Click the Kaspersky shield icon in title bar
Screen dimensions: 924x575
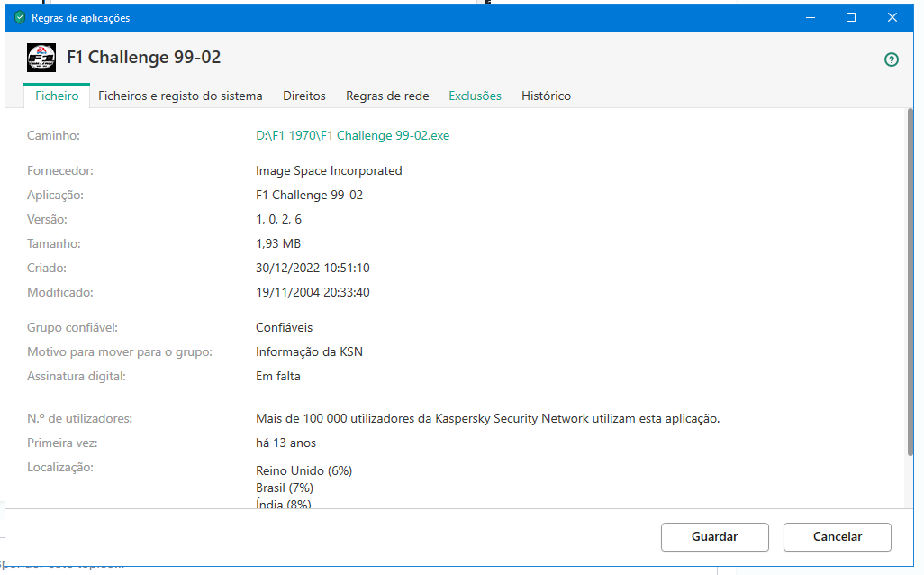click(x=20, y=18)
